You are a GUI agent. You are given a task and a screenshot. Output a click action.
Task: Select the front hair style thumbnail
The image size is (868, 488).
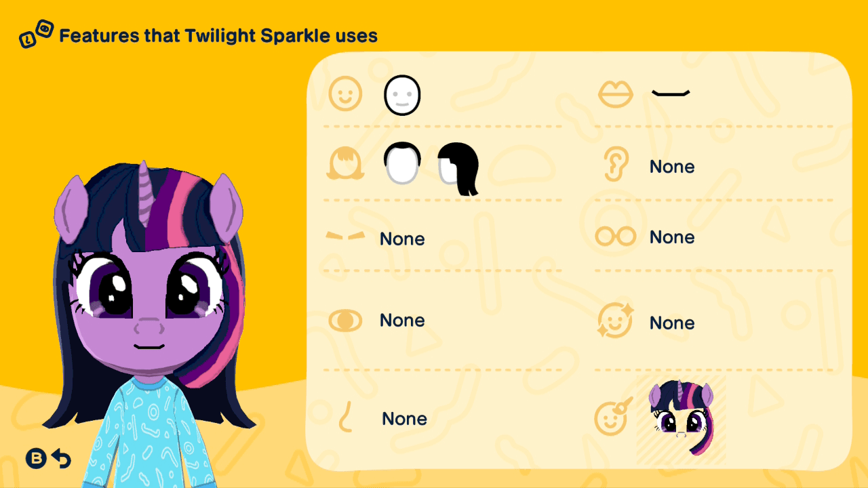[402, 163]
